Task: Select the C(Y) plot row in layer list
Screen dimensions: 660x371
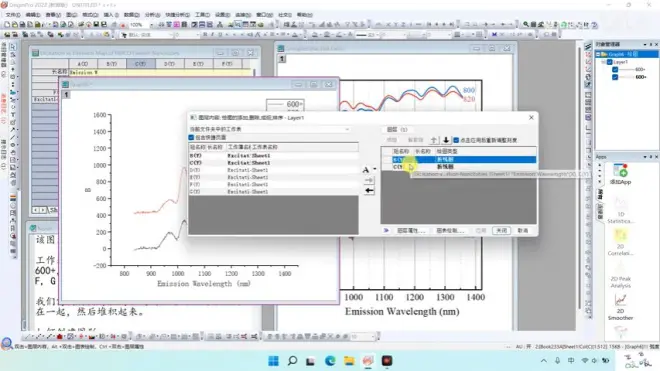Action: click(458, 167)
